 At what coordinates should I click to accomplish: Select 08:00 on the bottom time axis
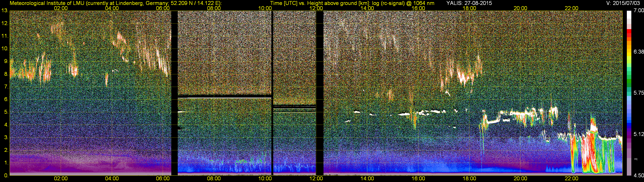pyautogui.click(x=214, y=179)
